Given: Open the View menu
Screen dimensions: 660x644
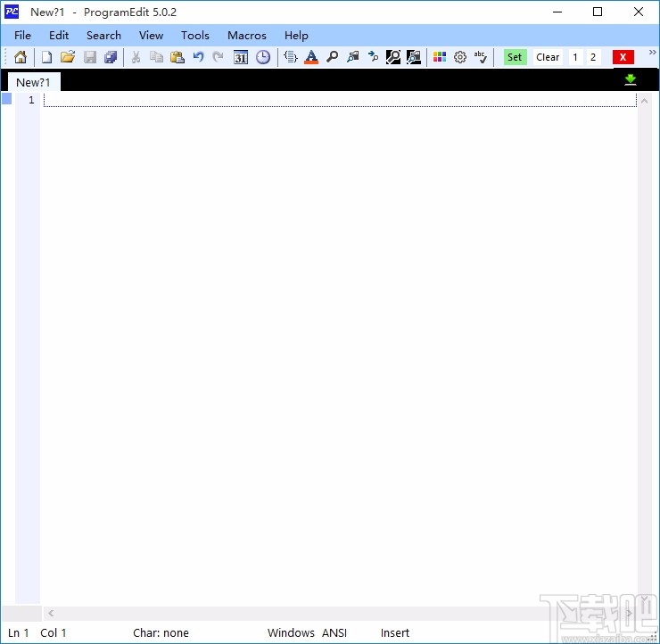Looking at the screenshot, I should [x=151, y=36].
